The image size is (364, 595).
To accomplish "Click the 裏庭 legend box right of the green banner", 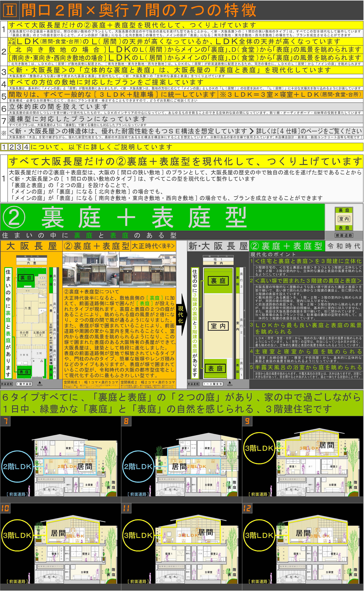I will 344,210.
